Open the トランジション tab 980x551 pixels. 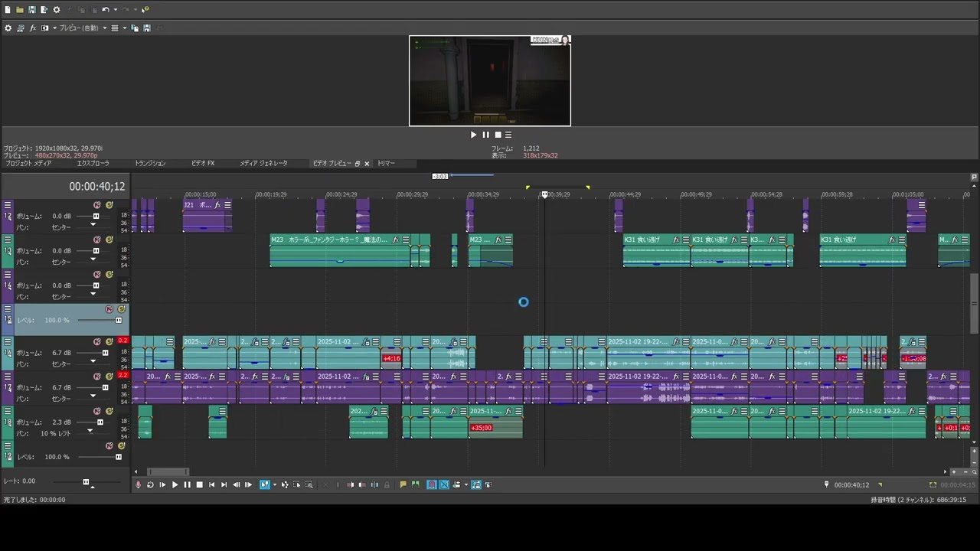click(150, 164)
